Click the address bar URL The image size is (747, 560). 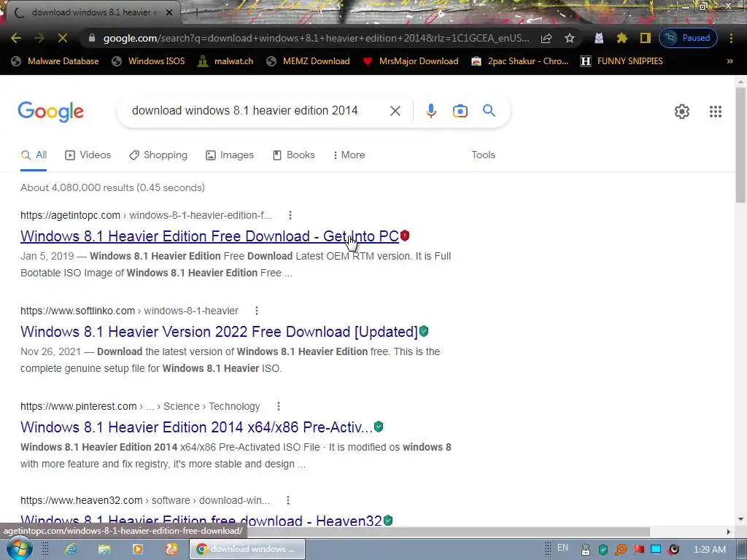[x=317, y=38]
